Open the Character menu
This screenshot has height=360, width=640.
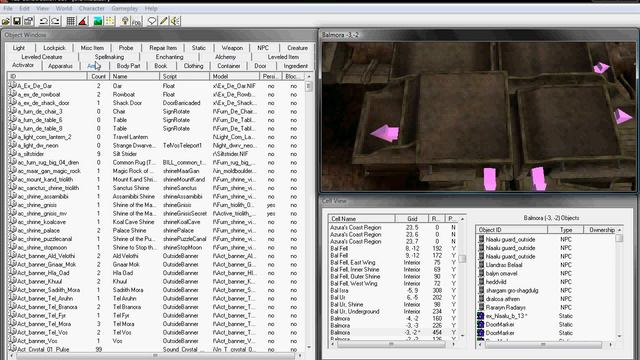[x=91, y=8]
